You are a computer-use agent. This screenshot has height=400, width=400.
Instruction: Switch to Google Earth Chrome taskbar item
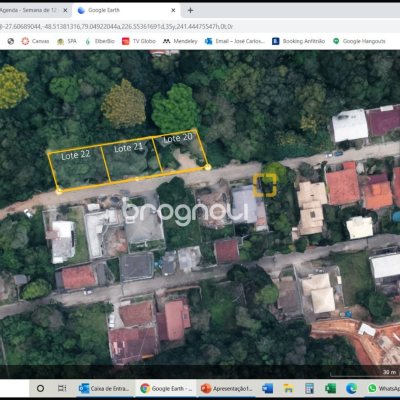pos(166,388)
